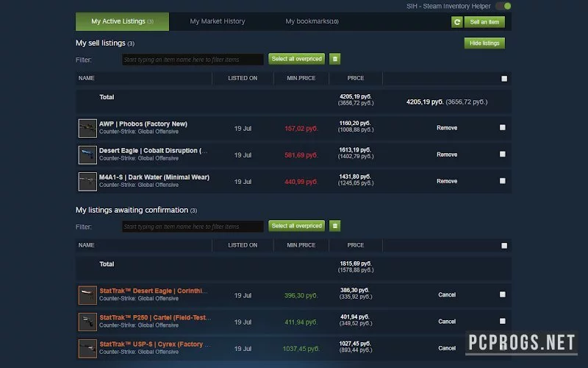Click the 1431,80 руб. M4A1-S price

click(355, 177)
